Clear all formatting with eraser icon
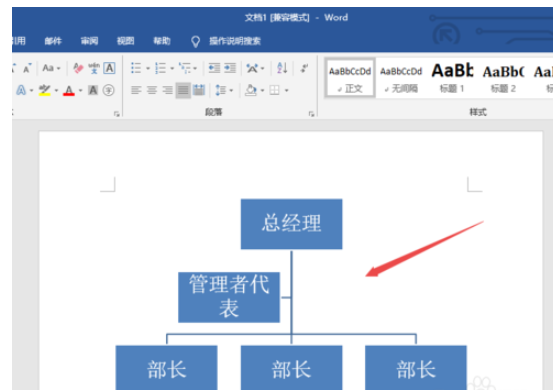 [x=78, y=68]
